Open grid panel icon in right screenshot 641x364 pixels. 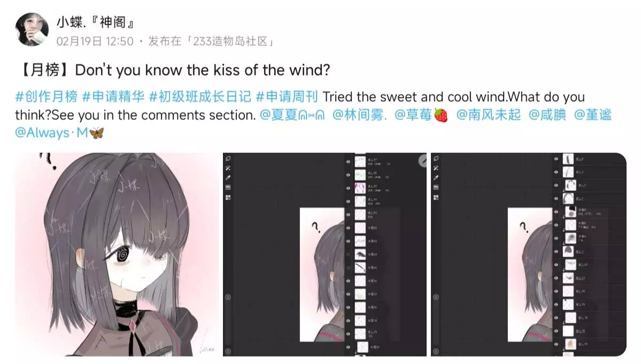click(436, 197)
